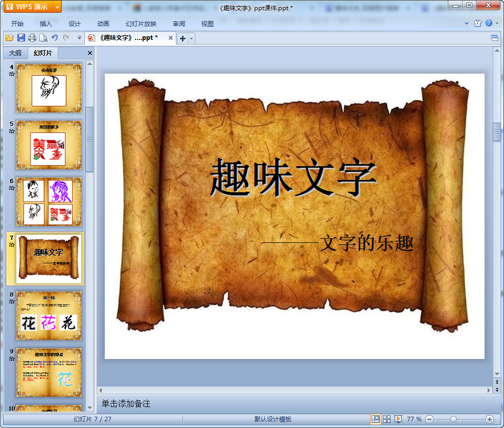Screen dimensions: 504x428
Task: Select slide 9 thumbnail 趣味文字的特点
Action: [x=49, y=372]
